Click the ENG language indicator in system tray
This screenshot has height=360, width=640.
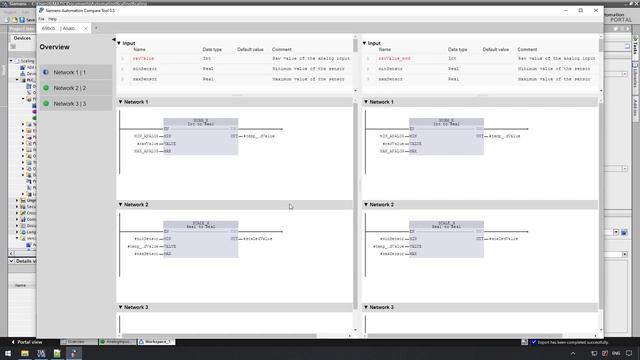tap(616, 353)
